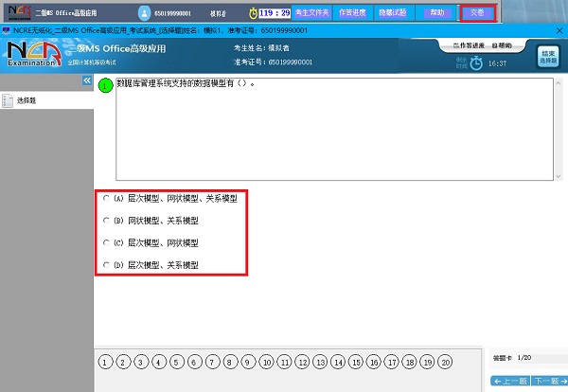Close the NCRE exam window

click(559, 31)
